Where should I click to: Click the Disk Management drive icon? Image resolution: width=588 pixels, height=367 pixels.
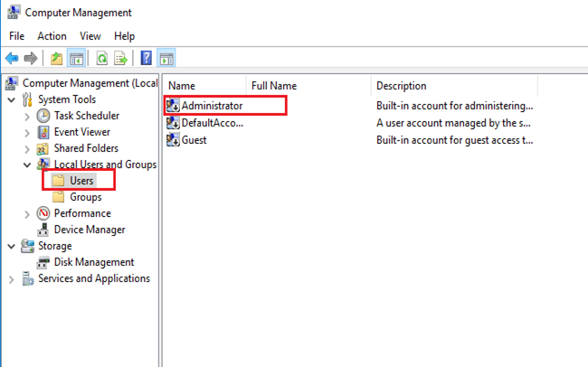(43, 262)
